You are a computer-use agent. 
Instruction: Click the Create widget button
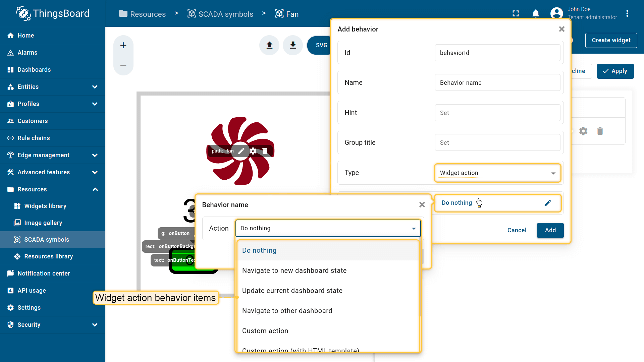click(x=611, y=40)
